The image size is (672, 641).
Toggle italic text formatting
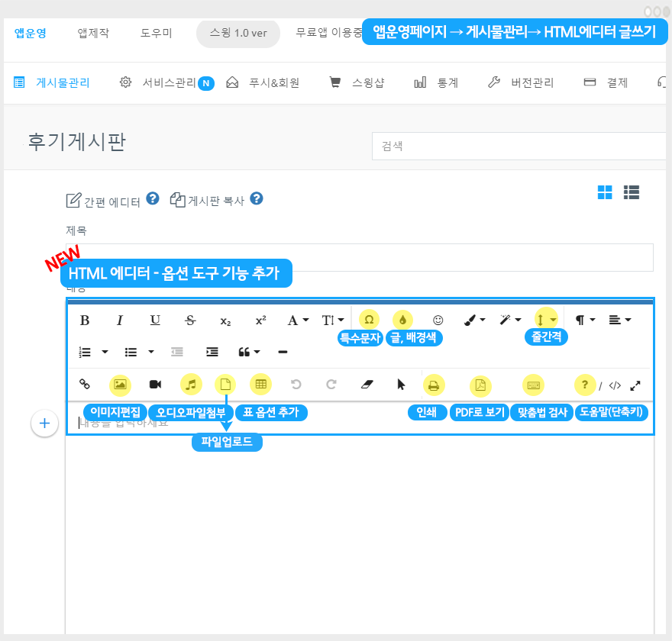point(120,320)
